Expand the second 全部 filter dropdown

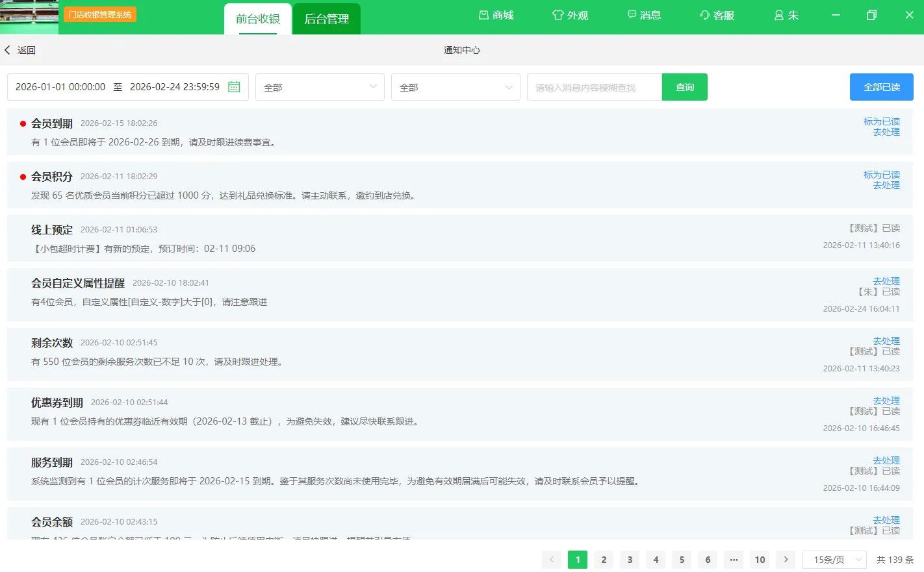coord(456,87)
